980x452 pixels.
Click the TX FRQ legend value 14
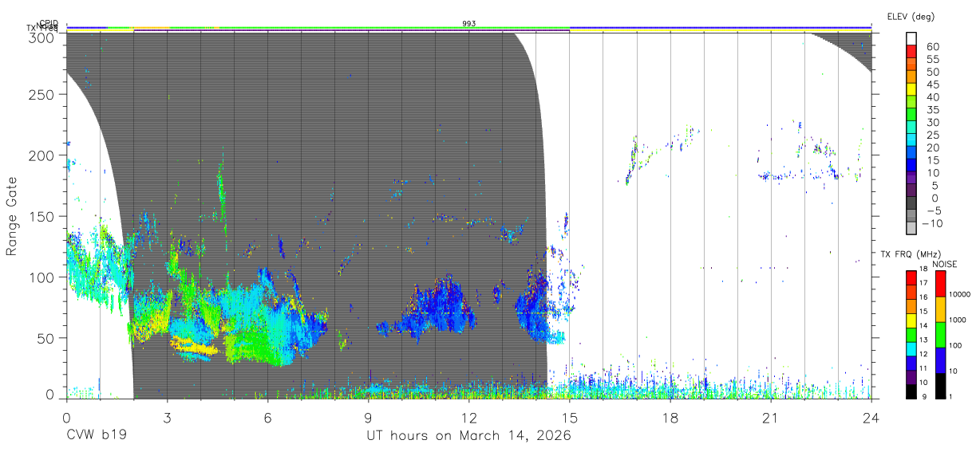point(924,326)
